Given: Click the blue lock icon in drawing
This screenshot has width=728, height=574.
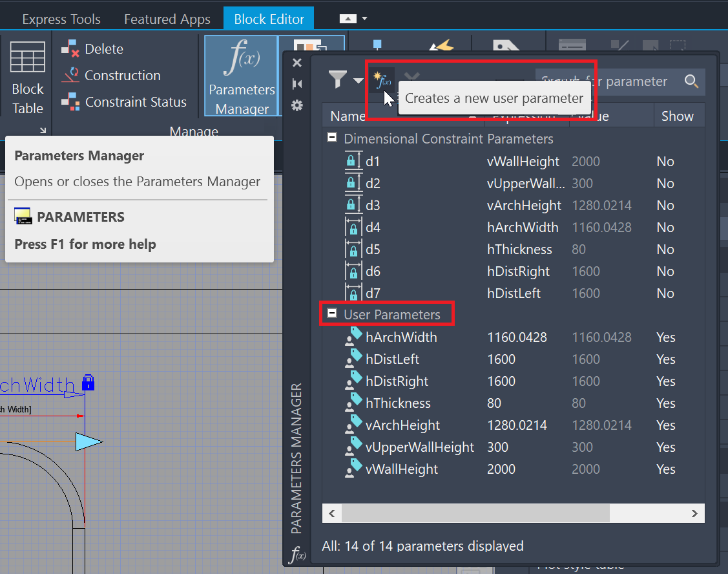Looking at the screenshot, I should coord(88,383).
